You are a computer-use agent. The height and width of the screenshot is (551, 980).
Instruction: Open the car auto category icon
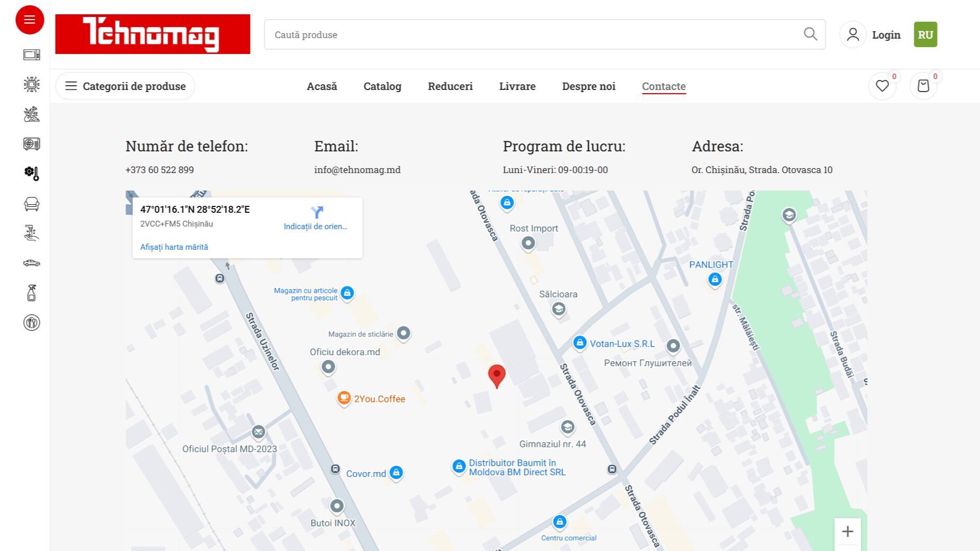click(32, 263)
